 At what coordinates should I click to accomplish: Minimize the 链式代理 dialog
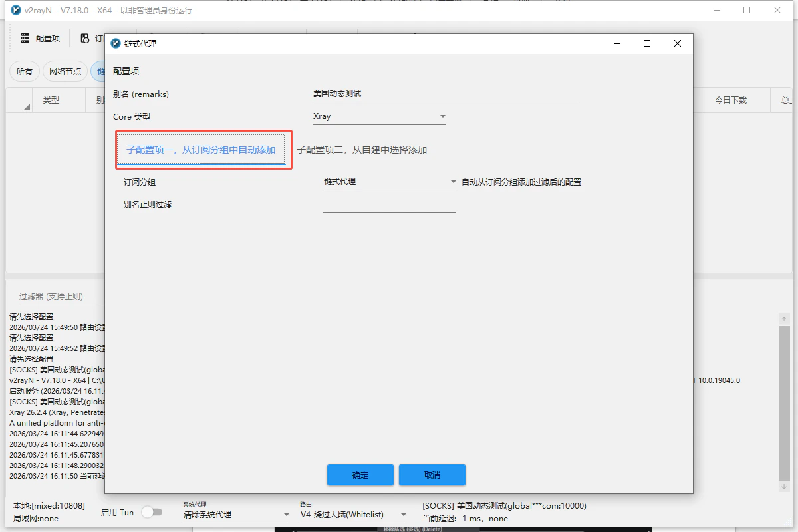click(x=616, y=43)
